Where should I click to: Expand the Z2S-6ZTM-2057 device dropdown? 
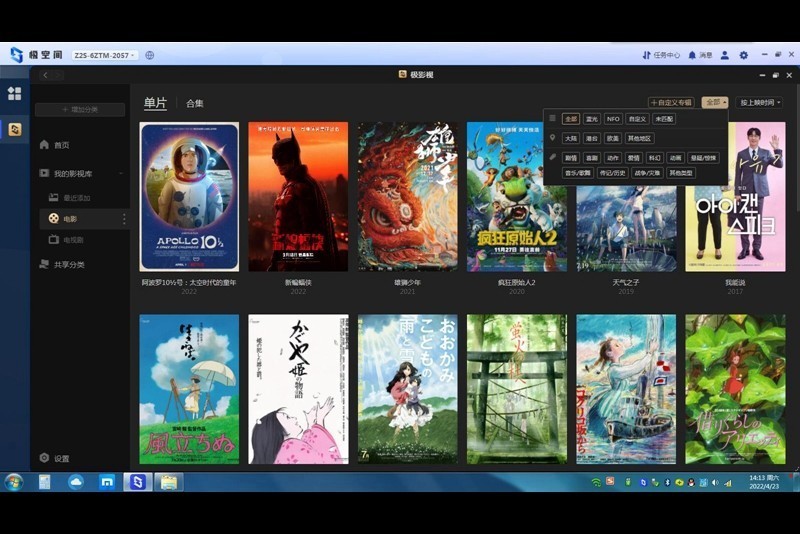(x=104, y=55)
